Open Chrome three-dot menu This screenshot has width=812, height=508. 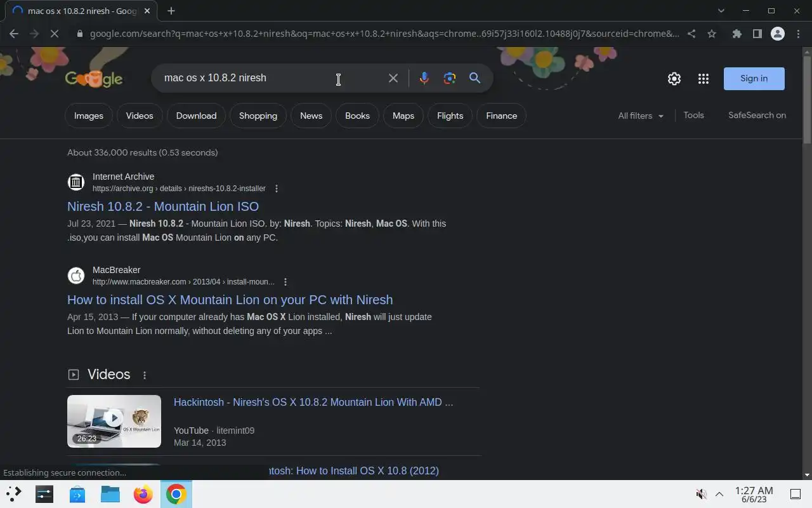[797, 34]
